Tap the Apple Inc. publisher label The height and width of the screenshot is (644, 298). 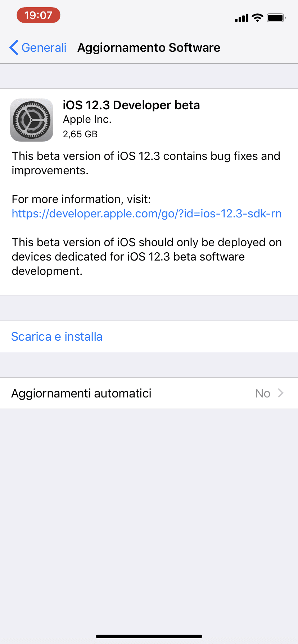[x=87, y=119]
